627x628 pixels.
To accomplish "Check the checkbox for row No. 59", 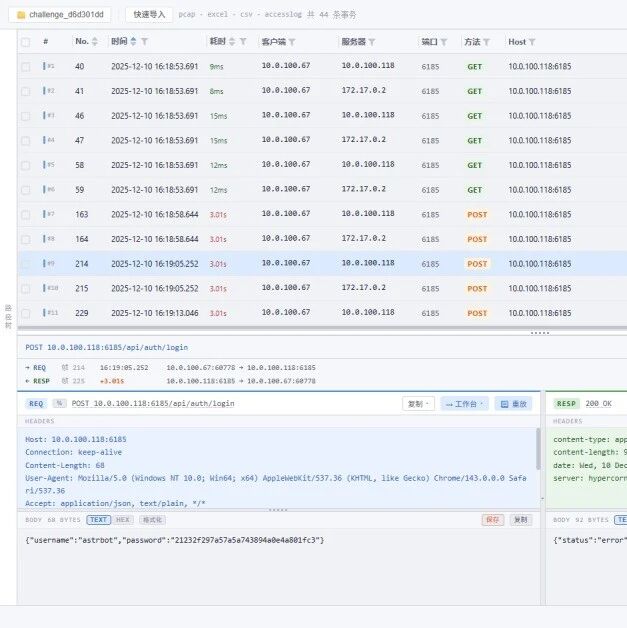I will (26, 190).
